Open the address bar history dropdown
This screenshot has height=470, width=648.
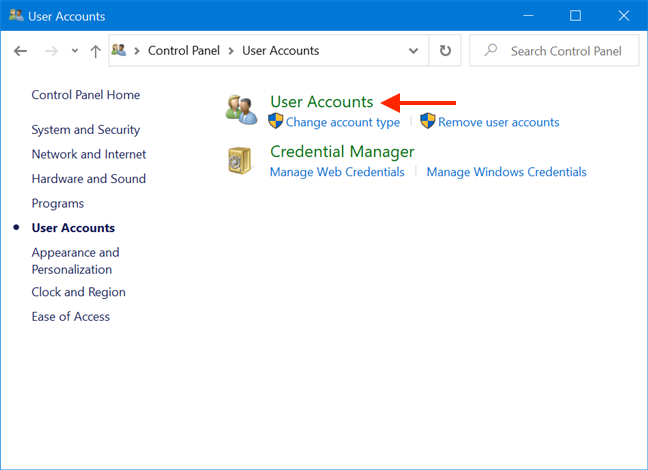(x=413, y=51)
